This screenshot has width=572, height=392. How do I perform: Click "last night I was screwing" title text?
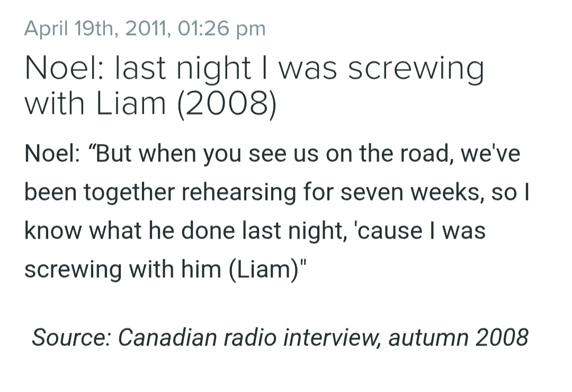click(299, 68)
